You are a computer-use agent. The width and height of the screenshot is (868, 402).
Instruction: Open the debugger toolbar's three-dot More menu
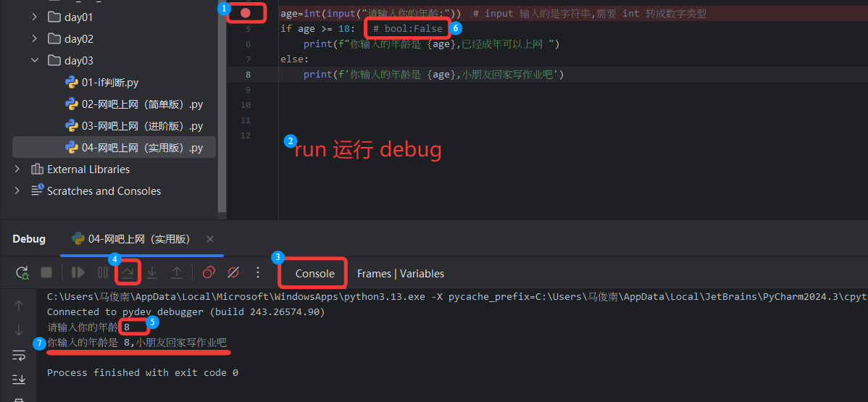(x=257, y=272)
